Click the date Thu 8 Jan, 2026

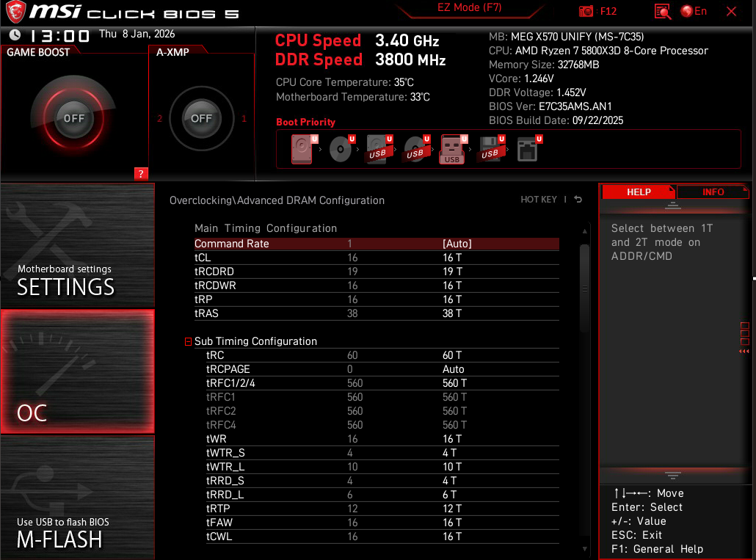pos(137,34)
